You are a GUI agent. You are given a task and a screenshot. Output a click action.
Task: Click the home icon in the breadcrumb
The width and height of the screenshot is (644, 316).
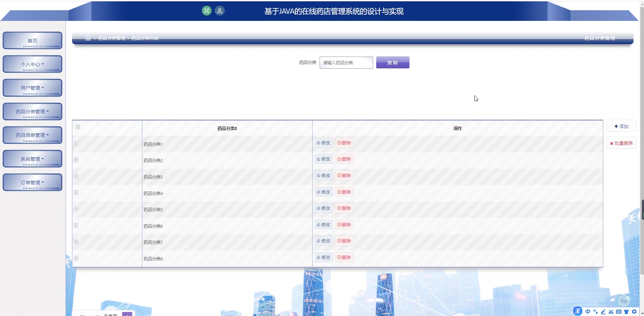click(88, 38)
